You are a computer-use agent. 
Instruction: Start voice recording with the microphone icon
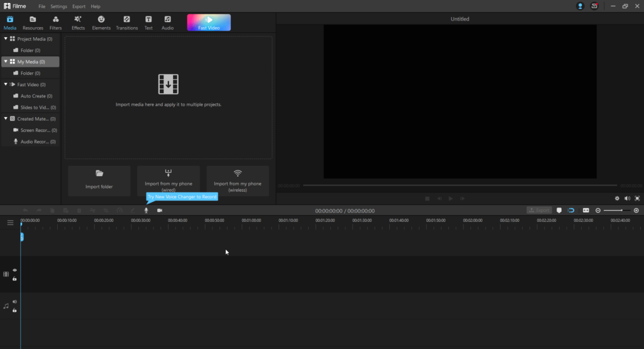tap(146, 210)
